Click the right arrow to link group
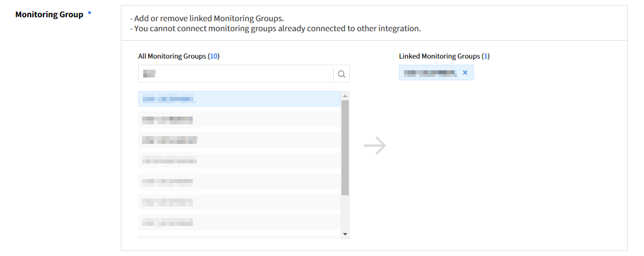 [374, 146]
